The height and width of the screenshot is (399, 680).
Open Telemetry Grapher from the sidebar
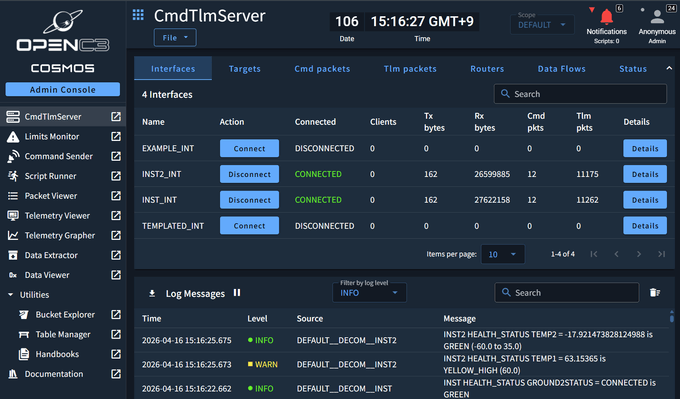click(x=59, y=235)
